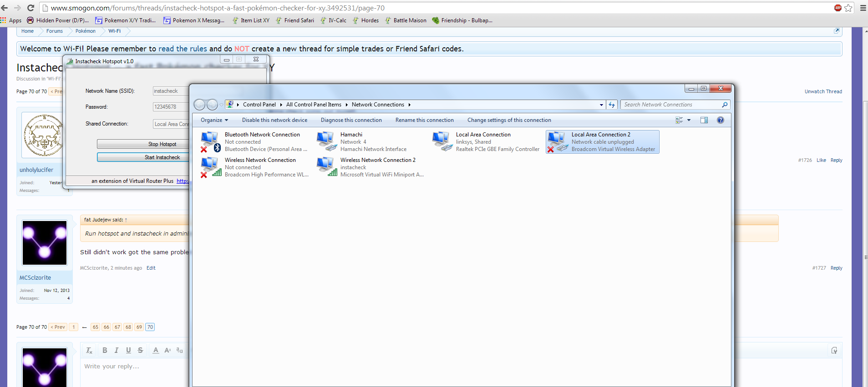Click the Start Instacheck button

pos(143,157)
